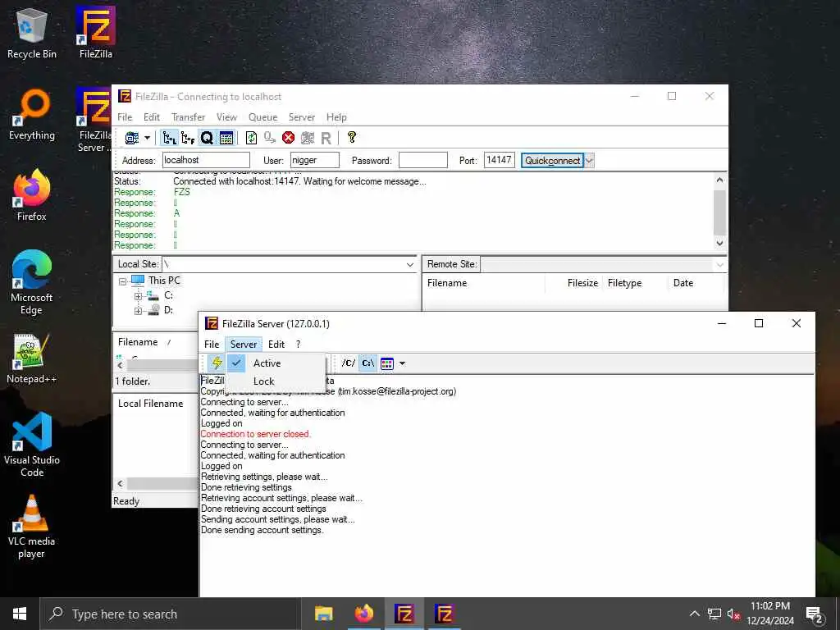Viewport: 840px width, 630px height.
Task: Open Help menu in FileZilla client
Action: pos(336,117)
